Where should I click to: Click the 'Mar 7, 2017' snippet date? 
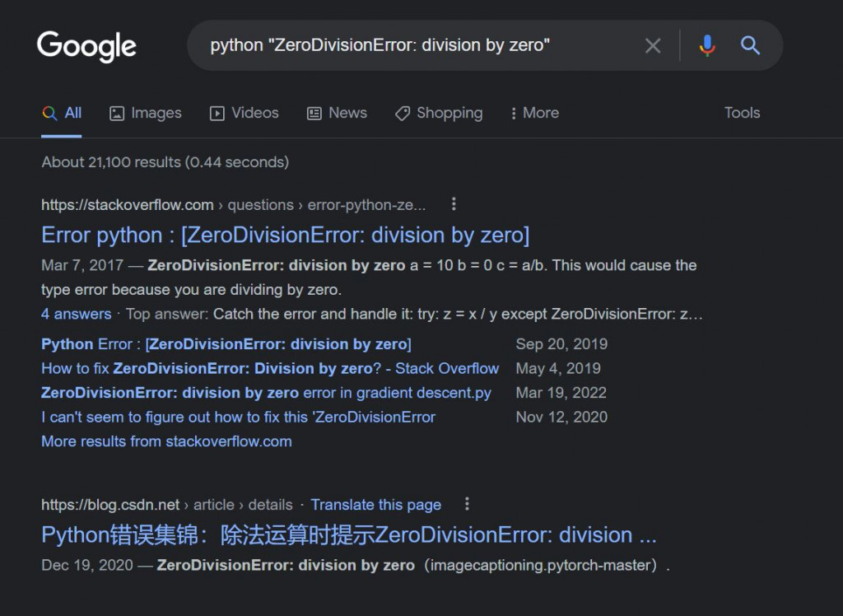click(x=82, y=265)
